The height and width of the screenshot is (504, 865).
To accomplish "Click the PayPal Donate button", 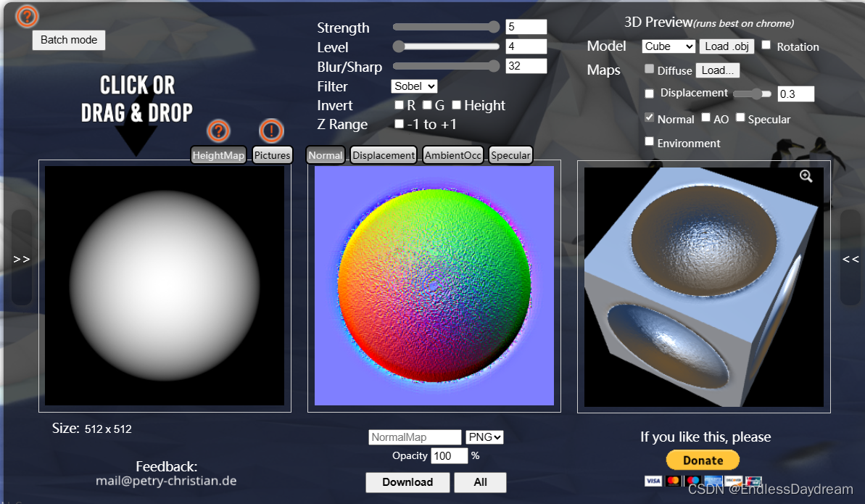I will coord(702,460).
